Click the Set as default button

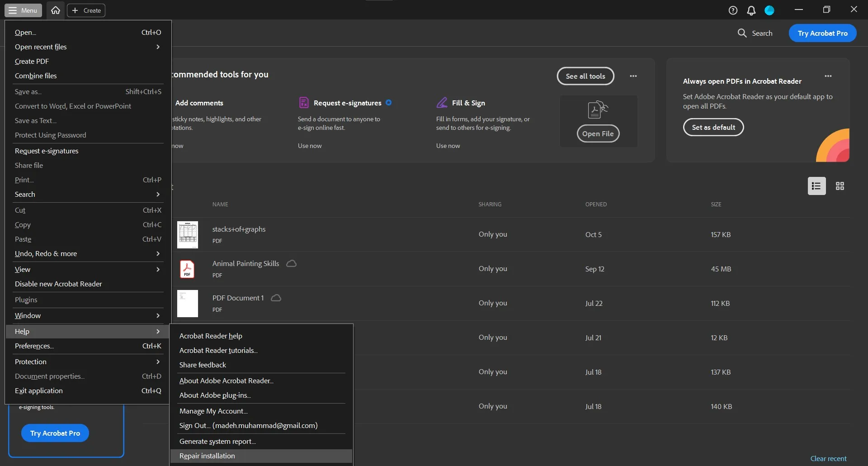coord(713,127)
